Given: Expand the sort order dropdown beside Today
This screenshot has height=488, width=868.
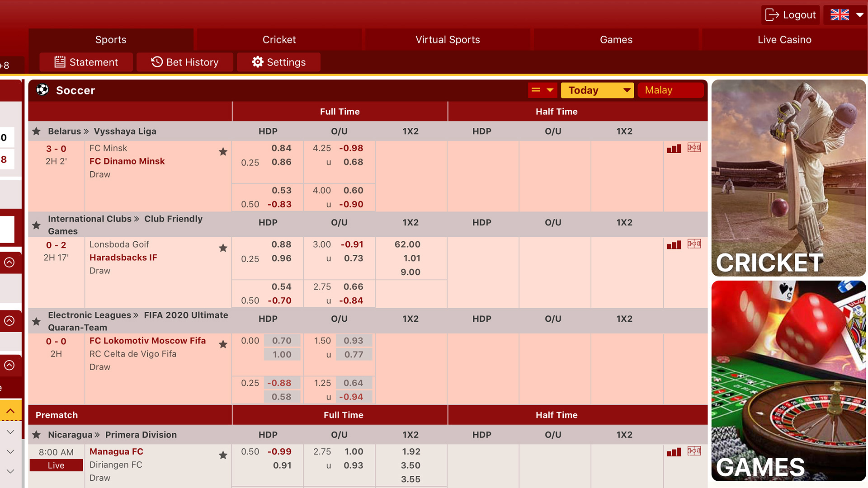Looking at the screenshot, I should [x=542, y=90].
